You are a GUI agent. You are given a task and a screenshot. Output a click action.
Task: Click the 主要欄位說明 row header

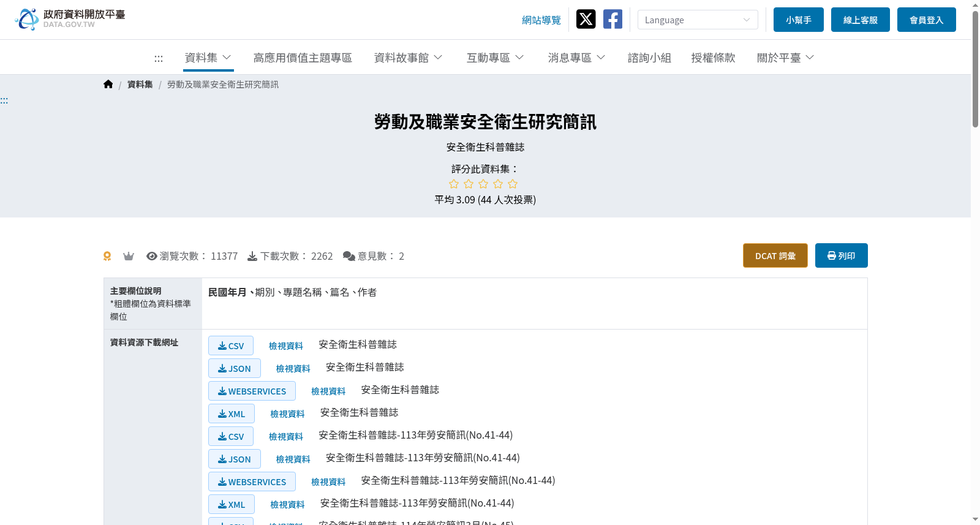(153, 304)
